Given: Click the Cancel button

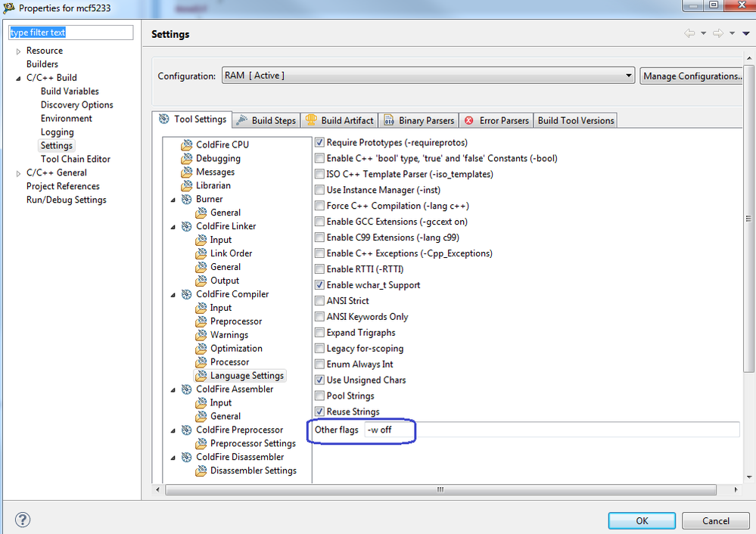Looking at the screenshot, I should point(715,520).
